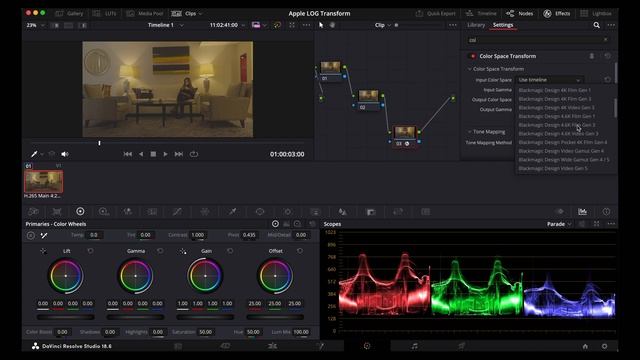Viewport: 640px width, 360px height.
Task: Jump to last frame in viewer
Action: pyautogui.click(x=179, y=154)
